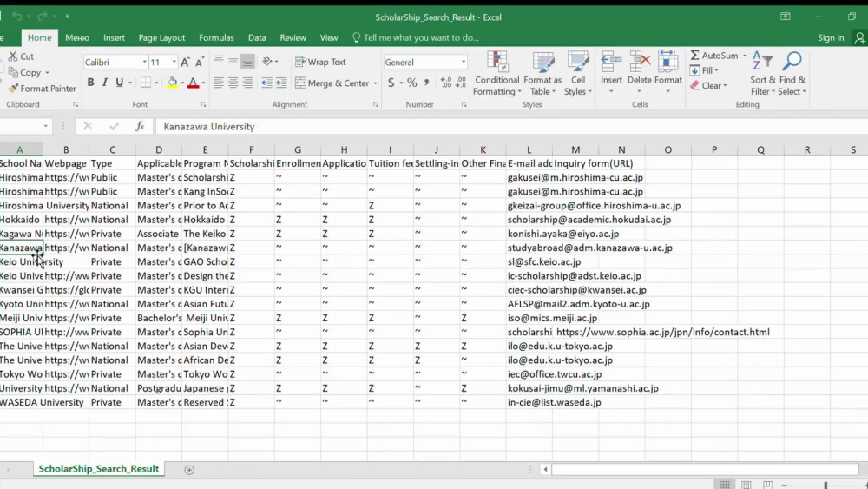Set Top Align for cells

tap(219, 62)
